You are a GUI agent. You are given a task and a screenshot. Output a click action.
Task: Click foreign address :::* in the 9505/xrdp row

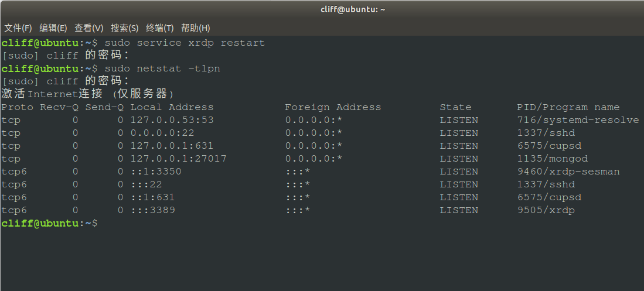(x=297, y=210)
